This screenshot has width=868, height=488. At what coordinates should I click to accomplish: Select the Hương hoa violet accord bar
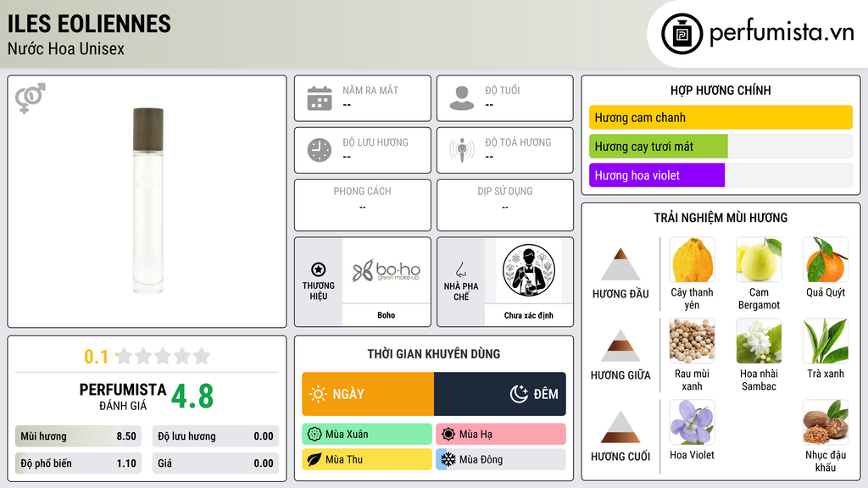click(x=721, y=175)
